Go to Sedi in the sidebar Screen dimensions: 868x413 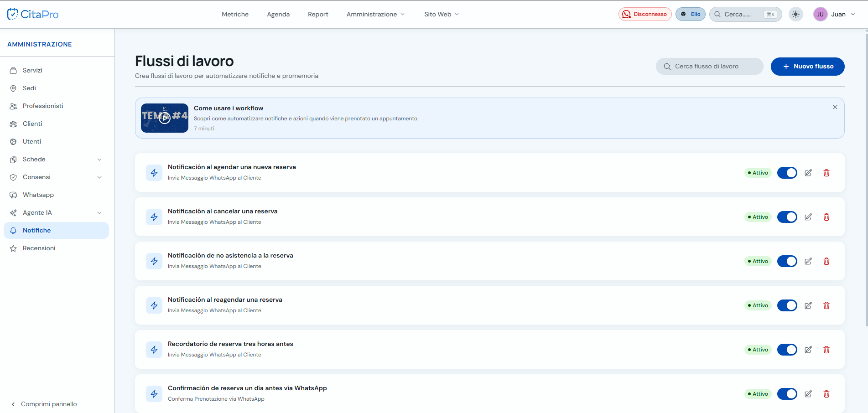click(x=56, y=88)
